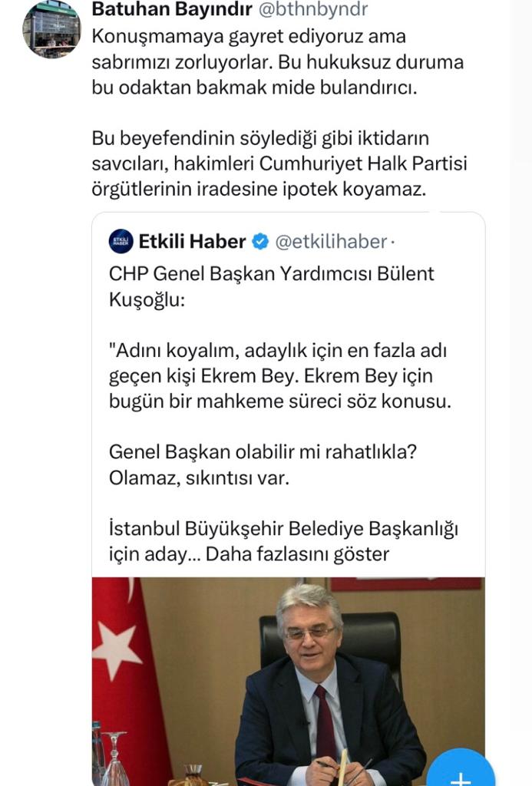This screenshot has height=786, width=532.
Task: Open Batuhan Bayındır's profile picture
Action: [51, 29]
